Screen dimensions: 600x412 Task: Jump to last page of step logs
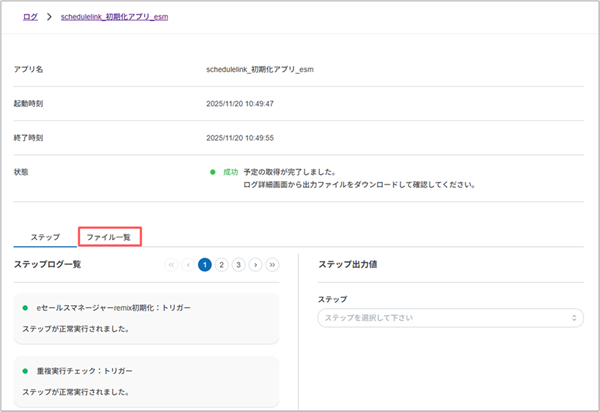coord(273,265)
